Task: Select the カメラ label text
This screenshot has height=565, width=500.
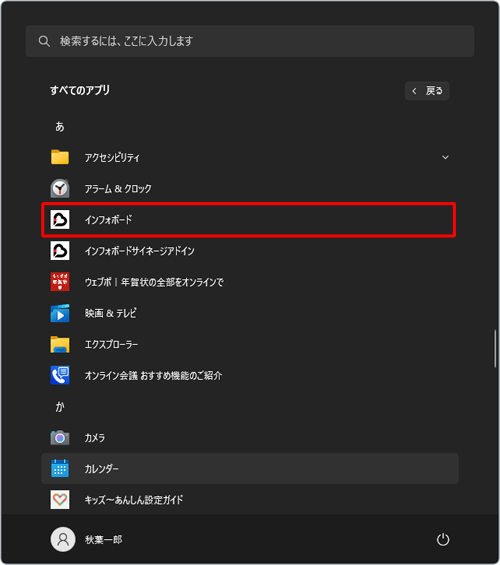Action: click(x=95, y=438)
